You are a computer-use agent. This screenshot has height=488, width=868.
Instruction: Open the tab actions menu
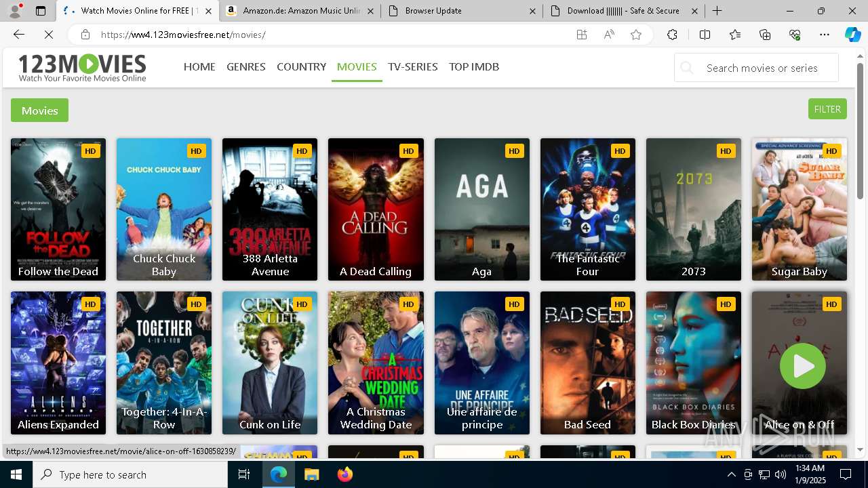point(41,11)
